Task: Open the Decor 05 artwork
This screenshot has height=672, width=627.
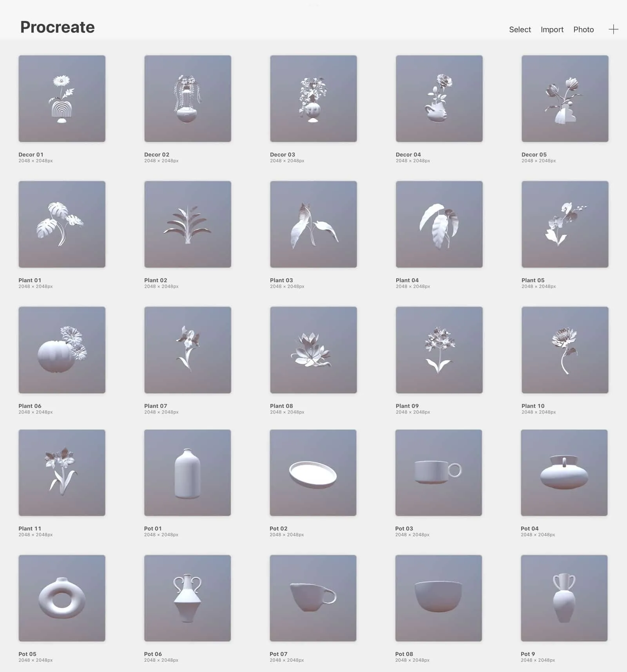Action: tap(565, 99)
